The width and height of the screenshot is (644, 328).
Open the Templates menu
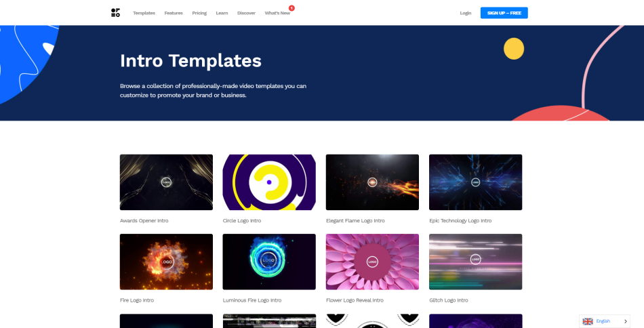point(144,13)
